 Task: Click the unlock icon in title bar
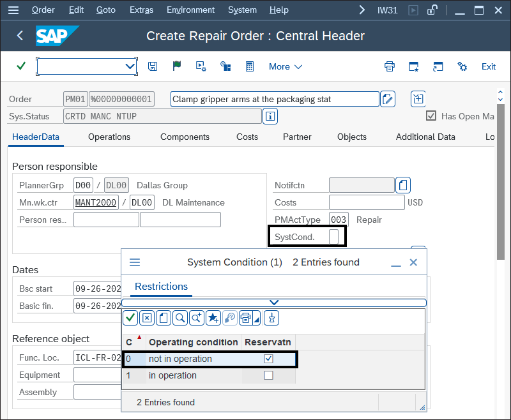[x=432, y=10]
